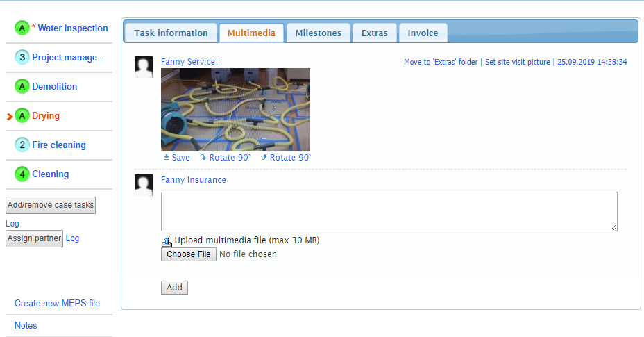The image size is (644, 337).
Task: Open the drying hoses photo thumbnail
Action: tap(235, 110)
